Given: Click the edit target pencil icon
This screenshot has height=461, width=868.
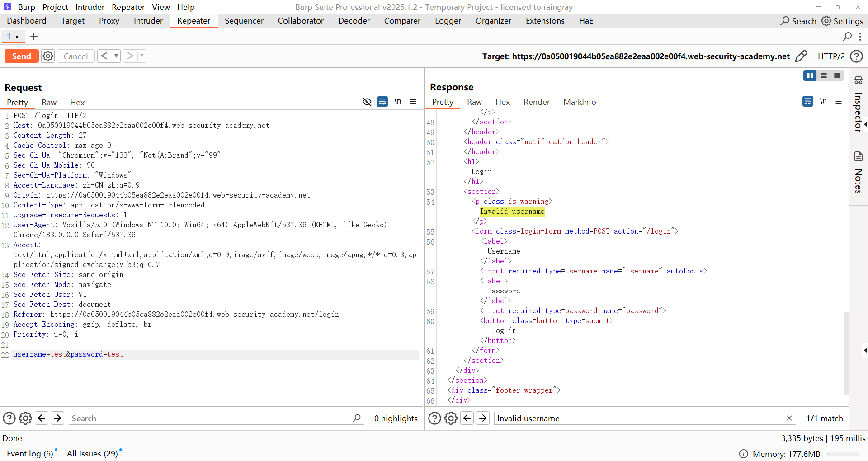Looking at the screenshot, I should tap(801, 56).
